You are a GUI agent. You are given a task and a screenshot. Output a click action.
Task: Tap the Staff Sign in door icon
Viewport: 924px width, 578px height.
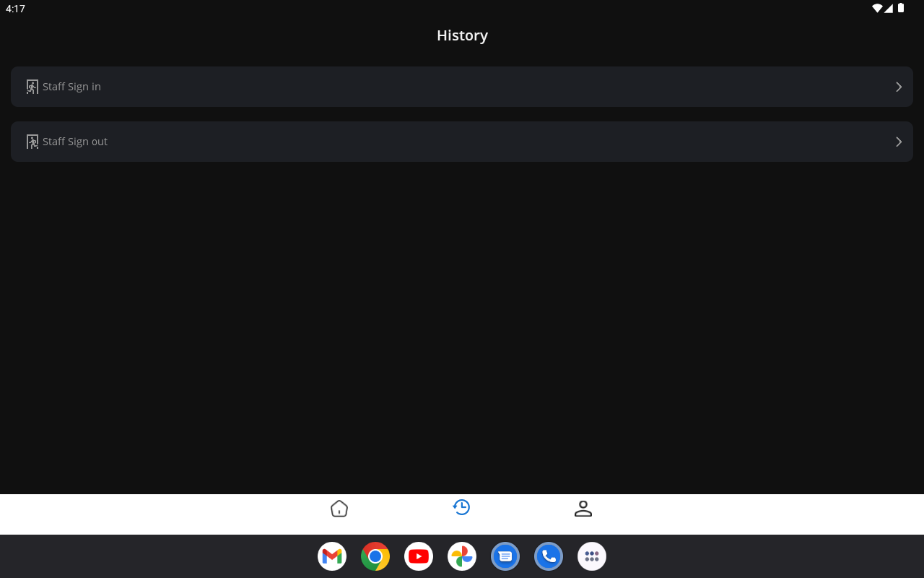pos(32,87)
